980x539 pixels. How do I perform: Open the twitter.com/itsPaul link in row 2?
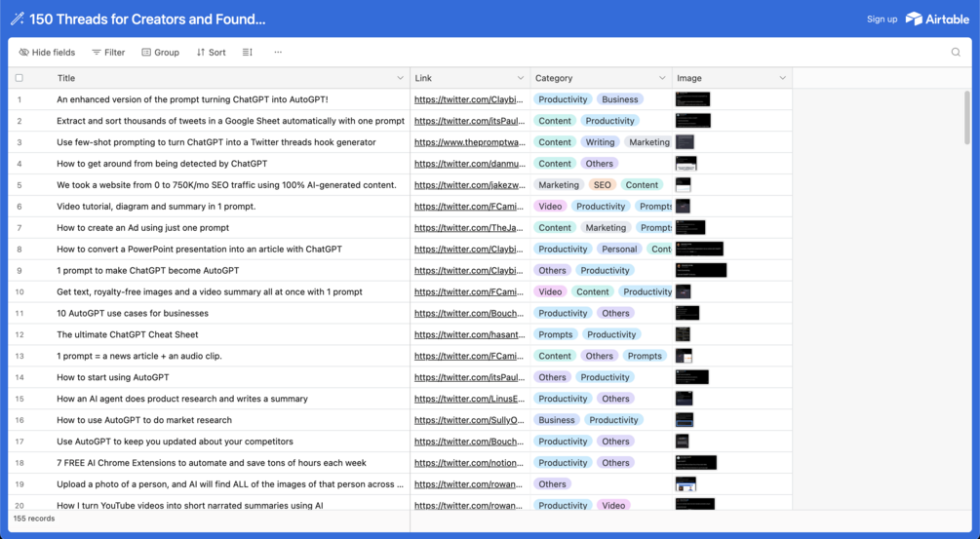(469, 121)
